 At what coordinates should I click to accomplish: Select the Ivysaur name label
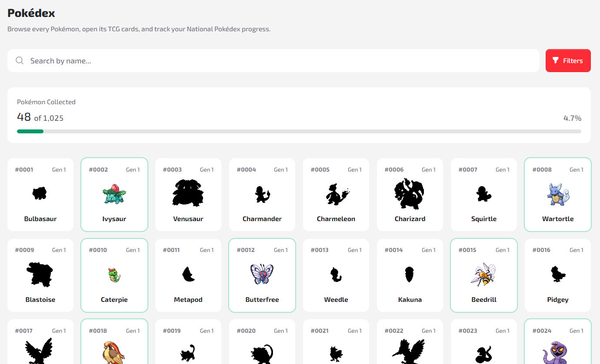[x=114, y=219]
